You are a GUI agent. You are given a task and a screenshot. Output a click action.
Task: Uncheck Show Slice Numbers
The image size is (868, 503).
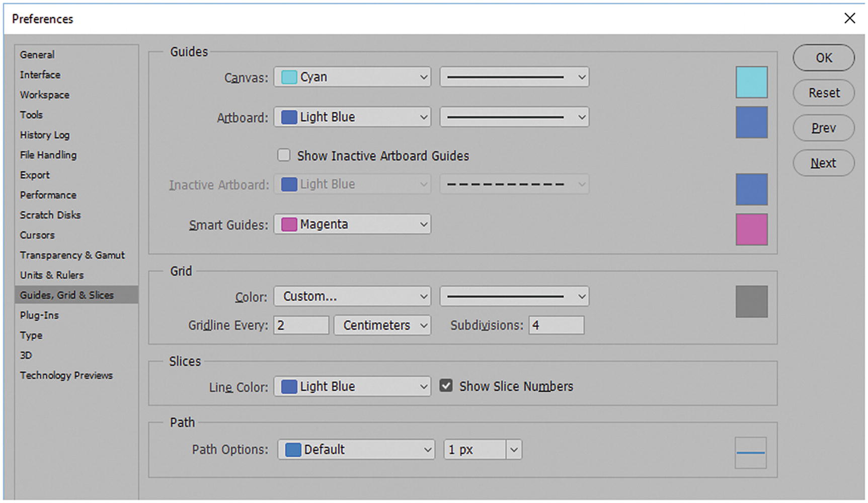[446, 386]
